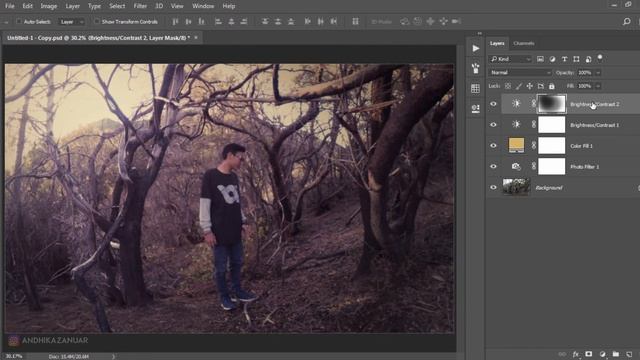Filter layers by smart objects icon
Image resolution: width=640 pixels, height=360 pixels.
(588, 59)
